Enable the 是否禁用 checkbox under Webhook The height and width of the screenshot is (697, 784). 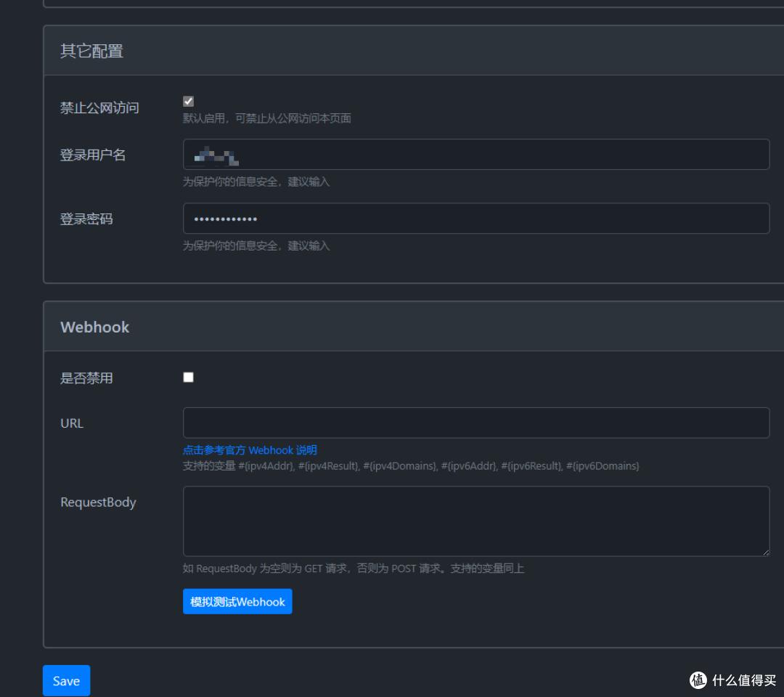188,377
